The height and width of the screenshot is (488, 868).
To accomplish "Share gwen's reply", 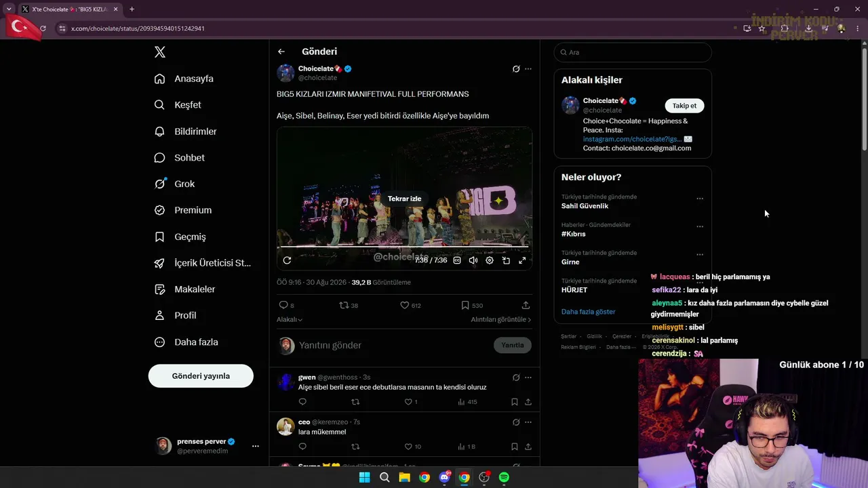I will coord(528,402).
